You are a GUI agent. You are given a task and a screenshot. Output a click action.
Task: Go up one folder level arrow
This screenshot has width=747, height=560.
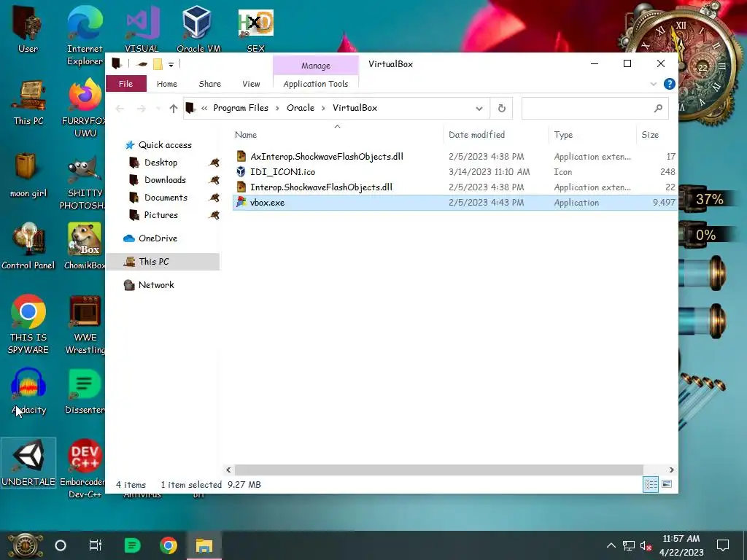pos(174,109)
